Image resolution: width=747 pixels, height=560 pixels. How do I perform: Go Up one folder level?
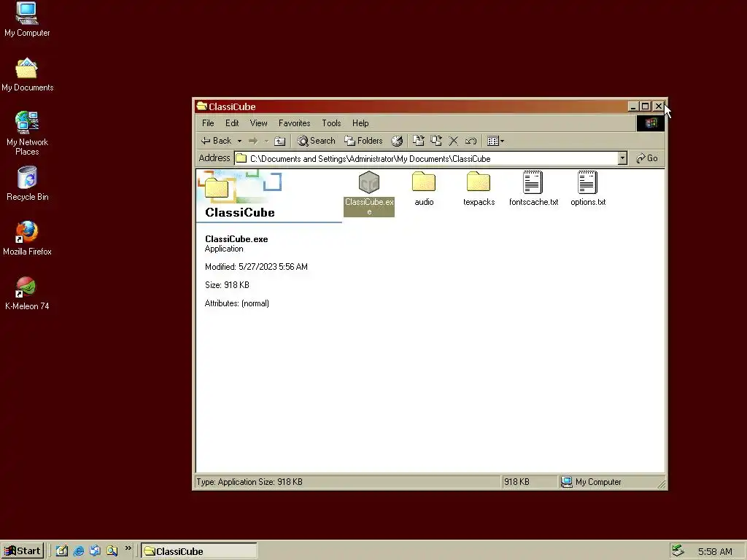click(x=280, y=141)
